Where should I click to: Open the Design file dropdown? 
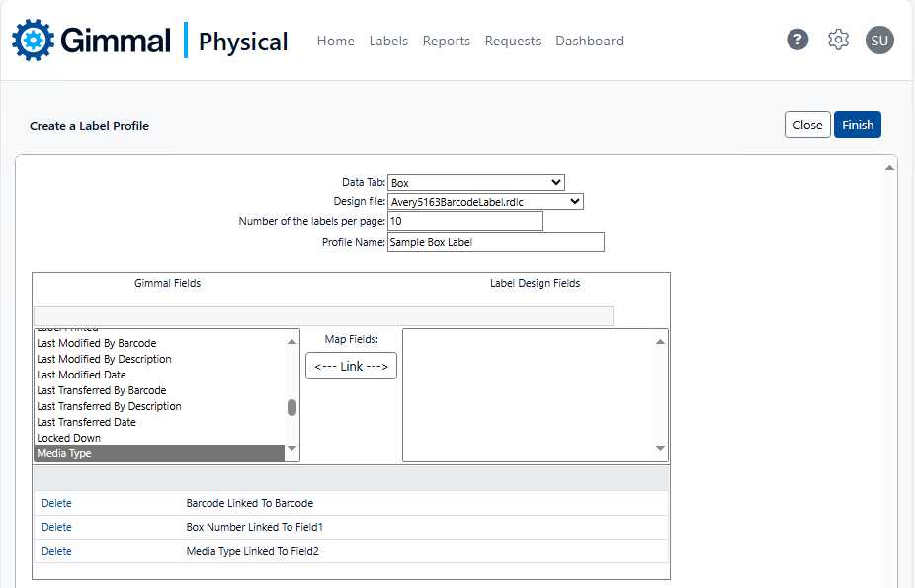point(485,202)
